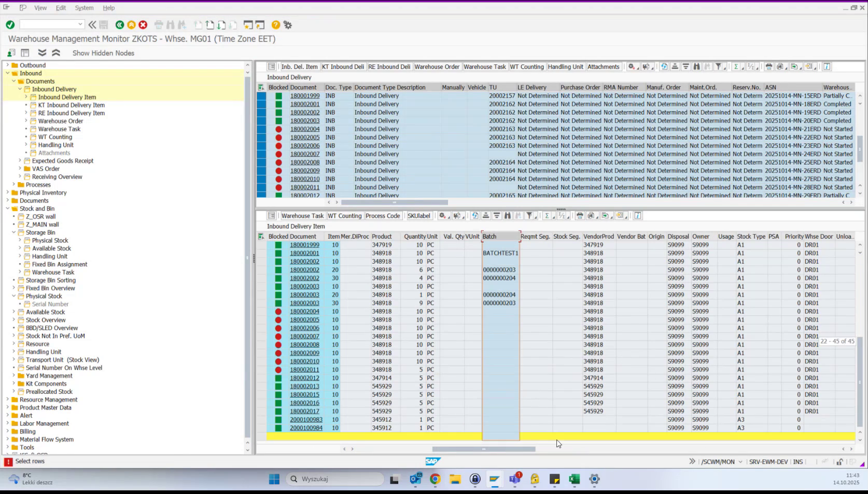Click the Print icon in the grid toolbar

click(769, 66)
